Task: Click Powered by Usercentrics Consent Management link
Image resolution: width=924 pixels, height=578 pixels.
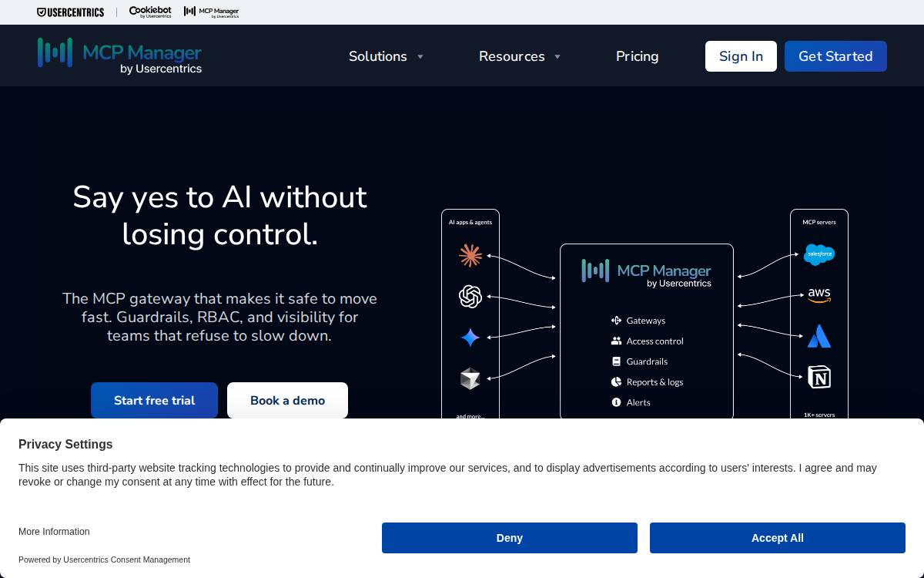Action: [104, 560]
